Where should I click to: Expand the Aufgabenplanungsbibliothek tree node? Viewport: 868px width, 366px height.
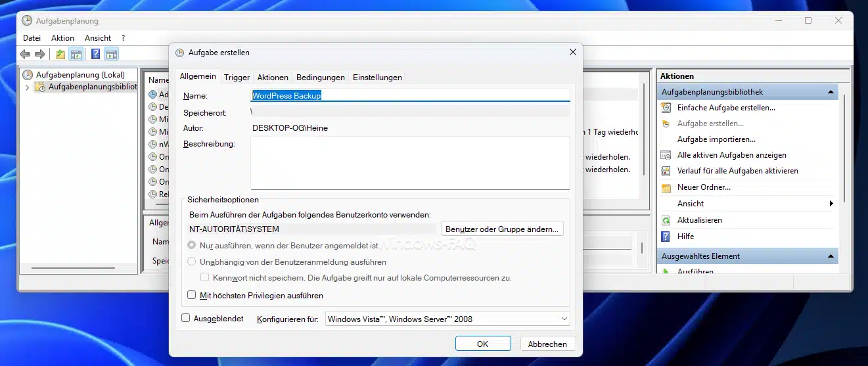point(27,87)
